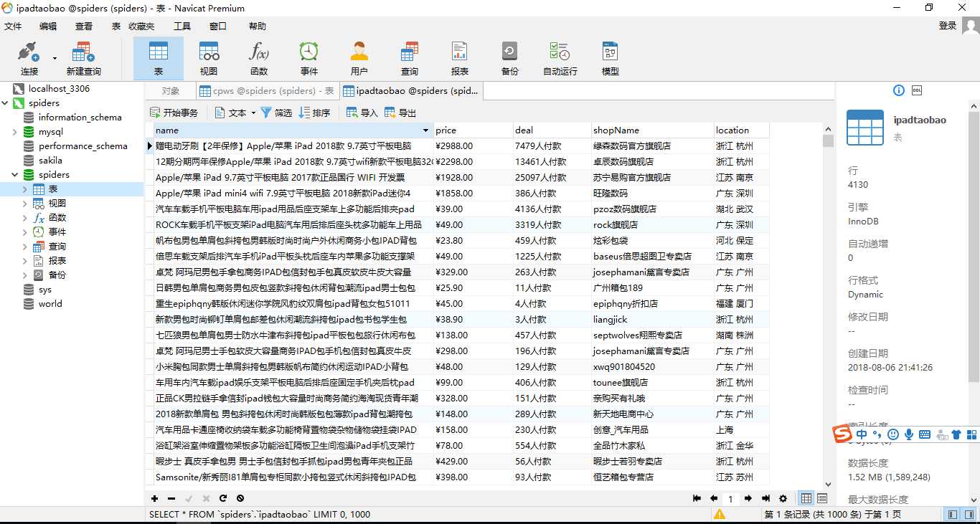Click the shopName column header
980x524 pixels.
pyautogui.click(x=652, y=130)
